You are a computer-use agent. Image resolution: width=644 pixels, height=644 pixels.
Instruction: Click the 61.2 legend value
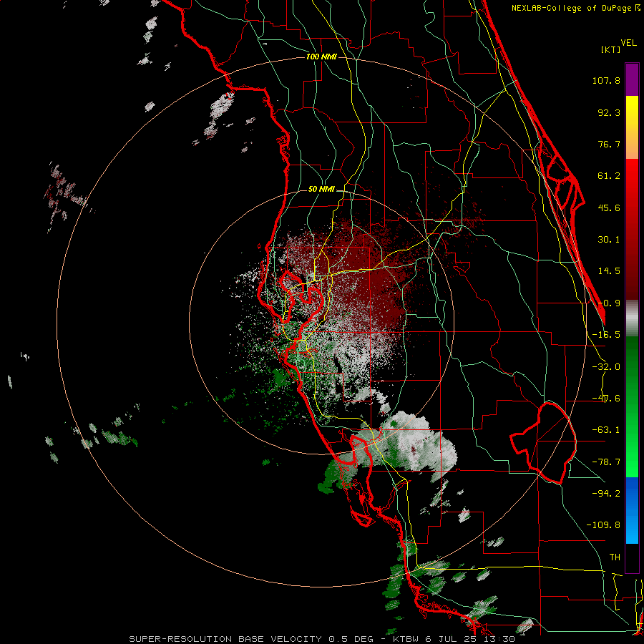click(x=609, y=176)
